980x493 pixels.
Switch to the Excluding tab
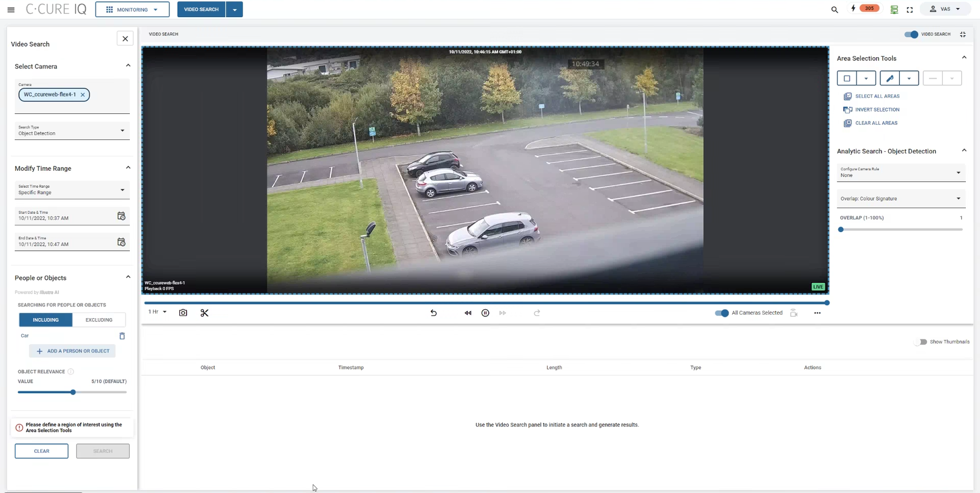[99, 320]
